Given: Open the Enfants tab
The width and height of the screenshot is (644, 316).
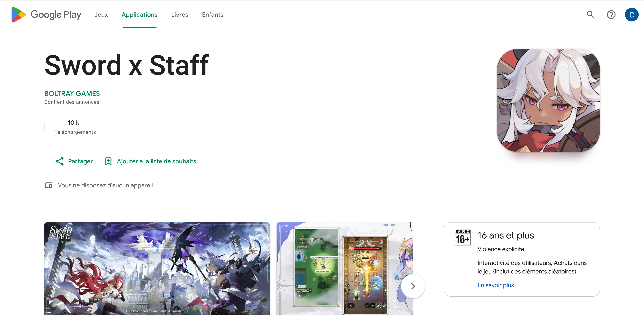Looking at the screenshot, I should (x=212, y=15).
